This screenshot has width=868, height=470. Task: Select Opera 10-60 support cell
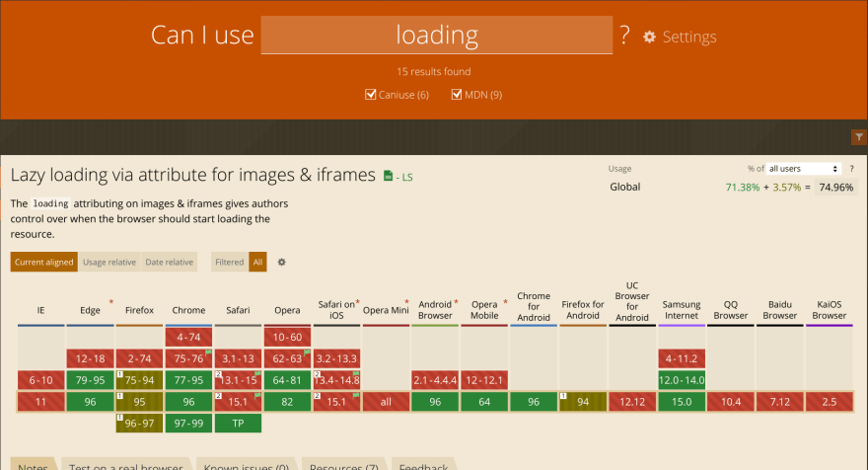click(x=287, y=337)
